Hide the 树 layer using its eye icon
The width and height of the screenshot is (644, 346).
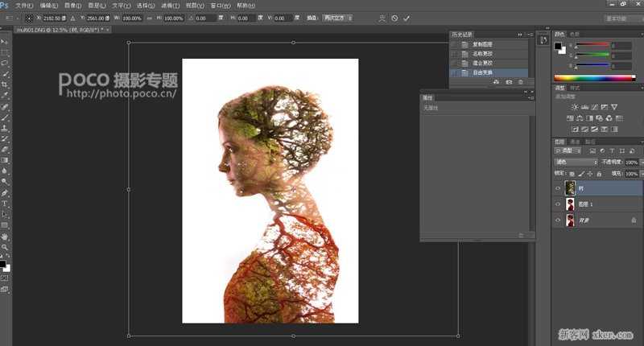click(x=558, y=188)
